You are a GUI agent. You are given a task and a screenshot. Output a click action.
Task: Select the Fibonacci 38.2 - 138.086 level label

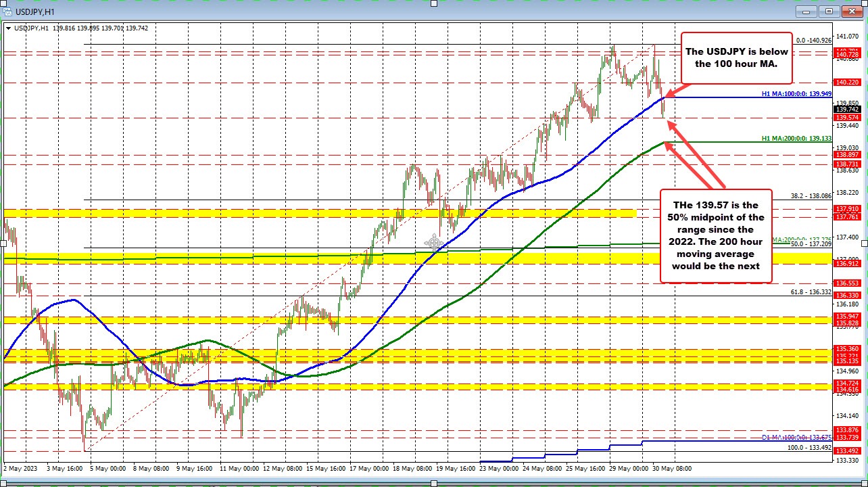[x=811, y=195]
